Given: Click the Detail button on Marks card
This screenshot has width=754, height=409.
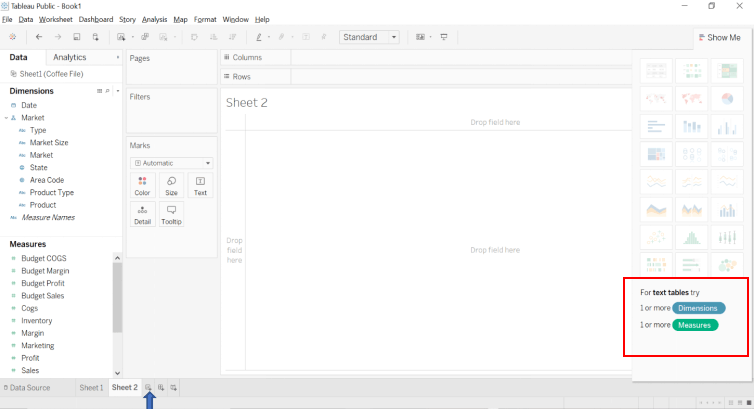Looking at the screenshot, I should point(142,214).
